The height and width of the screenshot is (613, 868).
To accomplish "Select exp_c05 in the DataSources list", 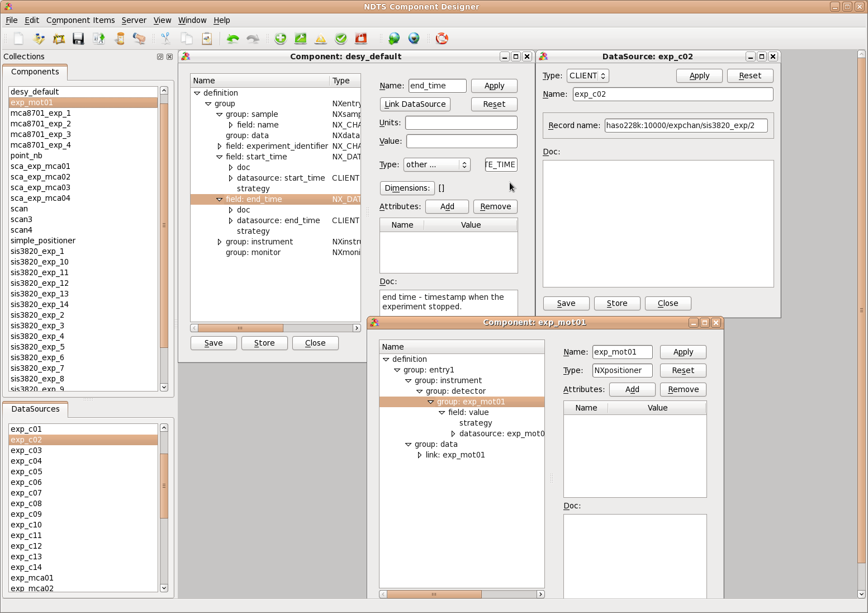I will (x=26, y=471).
